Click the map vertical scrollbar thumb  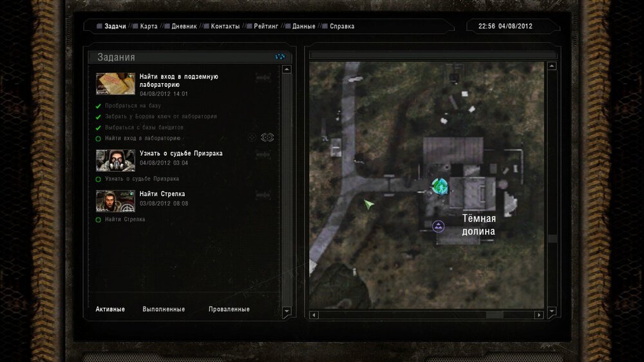click(x=552, y=239)
